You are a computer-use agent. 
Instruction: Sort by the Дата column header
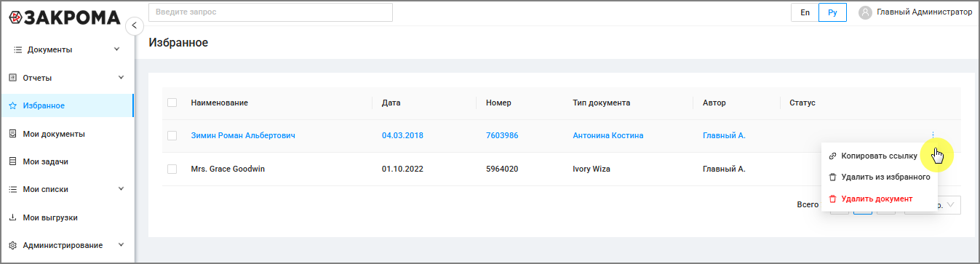(391, 103)
